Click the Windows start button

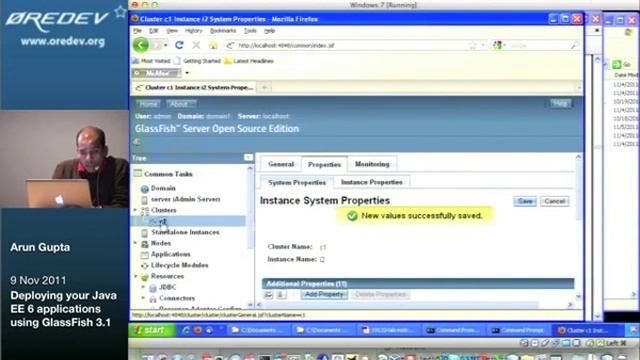152,330
